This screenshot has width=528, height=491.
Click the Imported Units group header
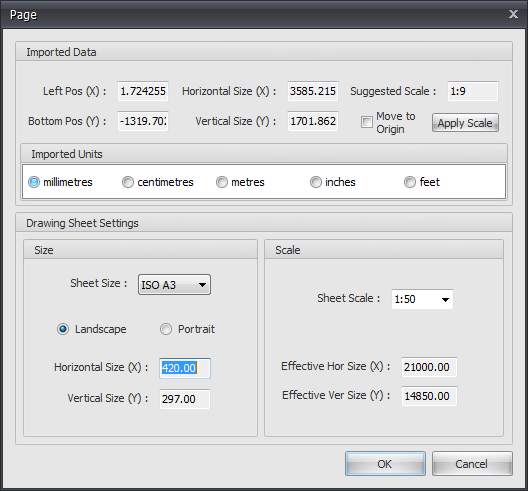click(264, 154)
